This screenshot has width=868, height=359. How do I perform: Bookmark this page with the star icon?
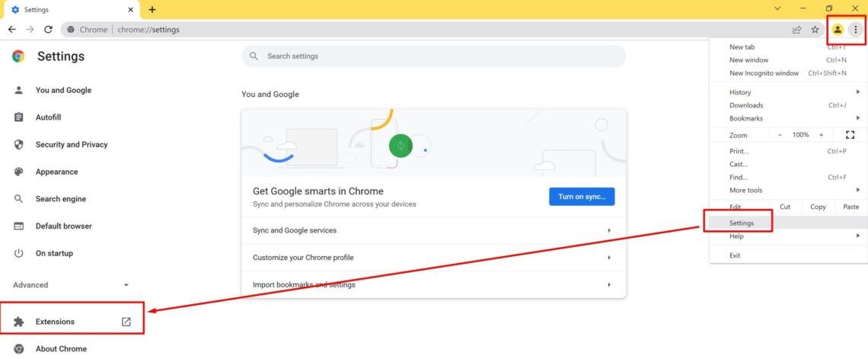(x=815, y=30)
